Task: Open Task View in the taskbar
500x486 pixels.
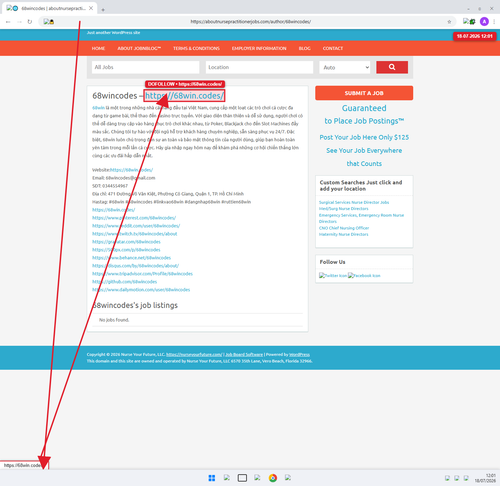Action: click(x=242, y=478)
